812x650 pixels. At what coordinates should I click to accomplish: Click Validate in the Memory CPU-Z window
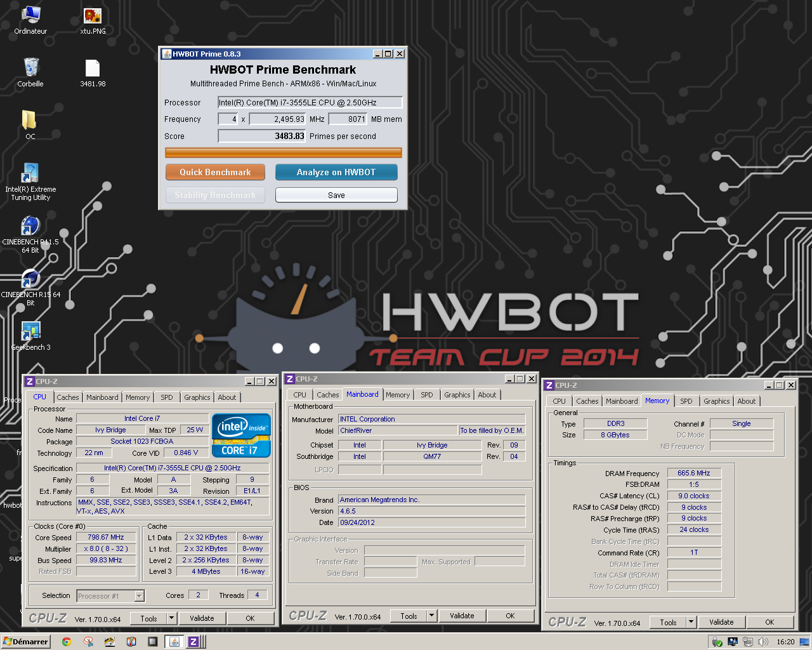(x=721, y=622)
